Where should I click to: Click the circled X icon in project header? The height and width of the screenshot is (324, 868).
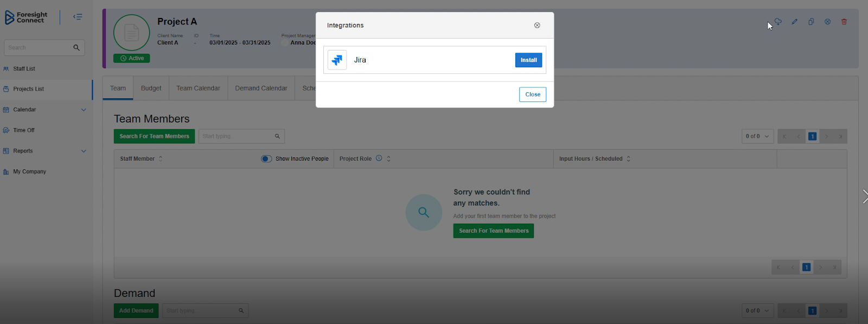[827, 22]
